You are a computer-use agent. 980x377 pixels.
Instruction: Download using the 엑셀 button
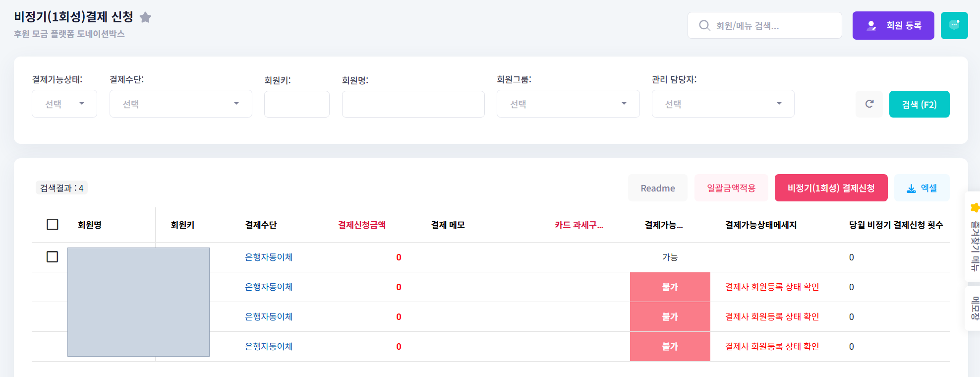tap(922, 188)
